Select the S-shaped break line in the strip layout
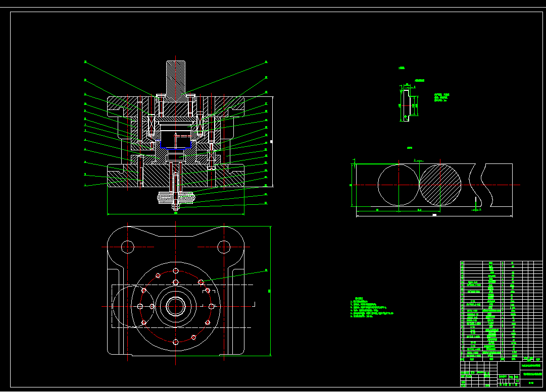Viewport: 546px width, 392px height. 482,185
